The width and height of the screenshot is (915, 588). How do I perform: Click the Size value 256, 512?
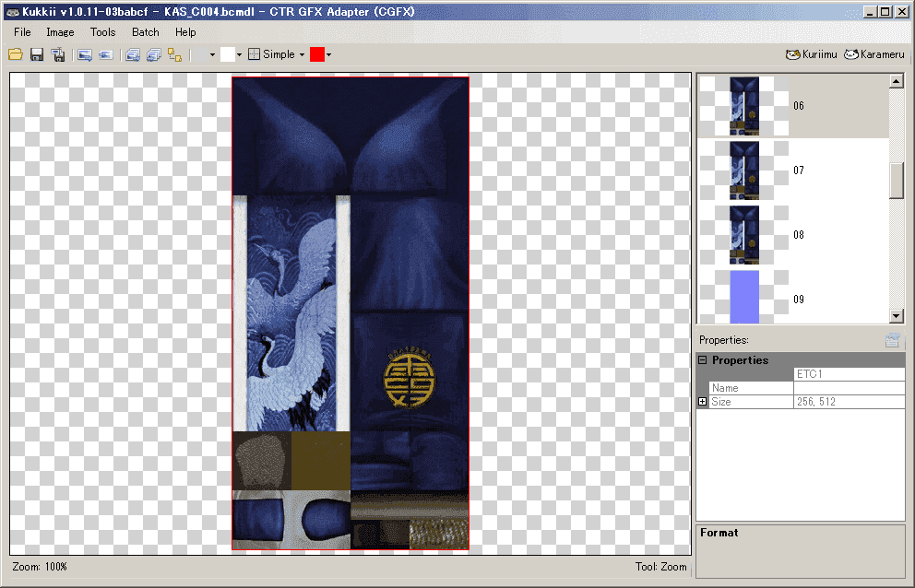(x=850, y=402)
